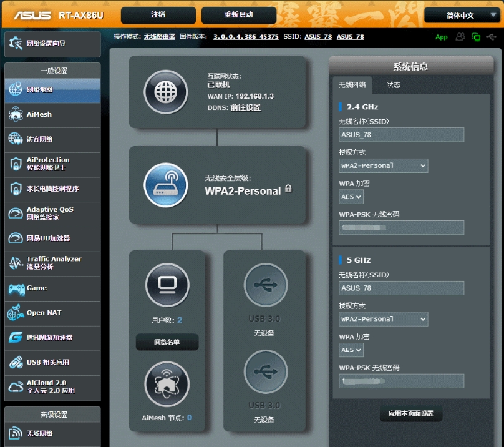Screen dimensions: 504x447
Task: Switch to the status (状态) tab
Action: pyautogui.click(x=394, y=85)
